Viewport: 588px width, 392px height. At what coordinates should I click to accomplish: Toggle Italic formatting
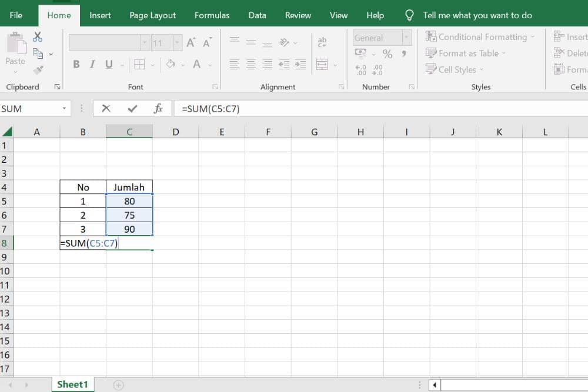[x=93, y=65]
